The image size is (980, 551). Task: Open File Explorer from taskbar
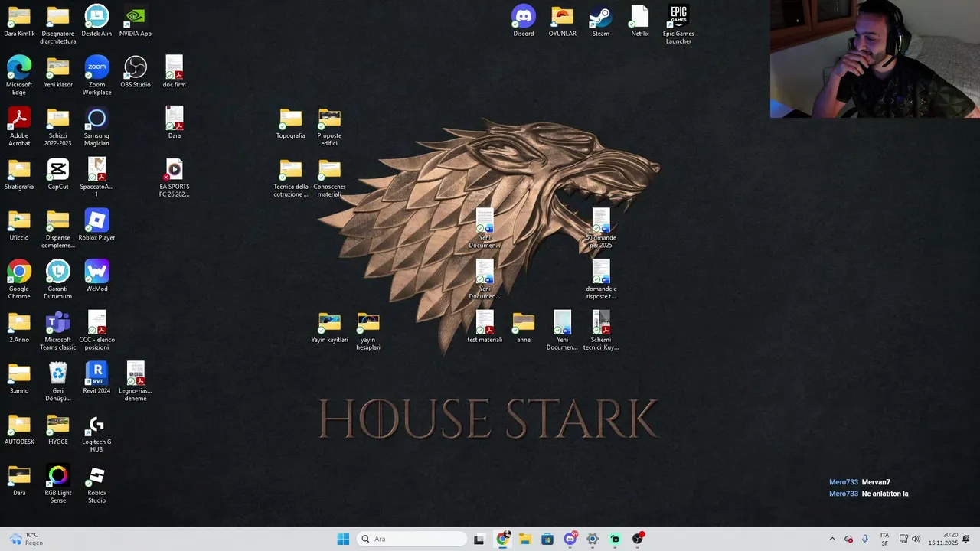524,539
